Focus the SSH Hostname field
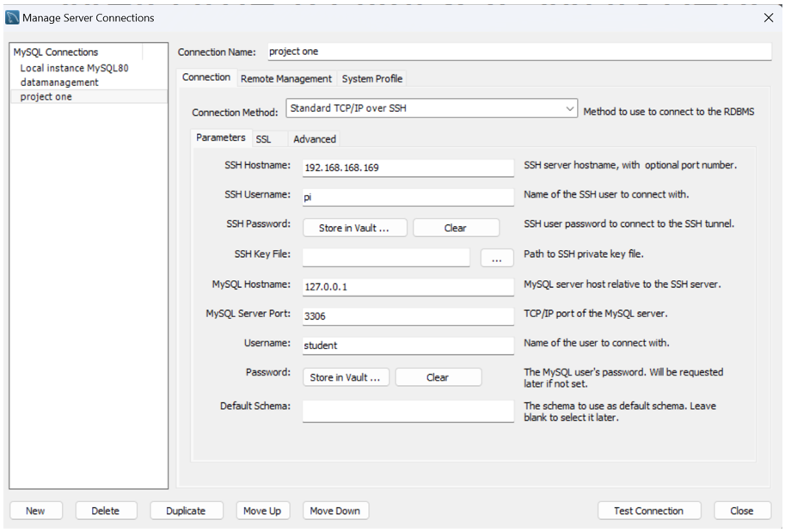Screen dimensions: 785x532 pyautogui.click(x=408, y=168)
